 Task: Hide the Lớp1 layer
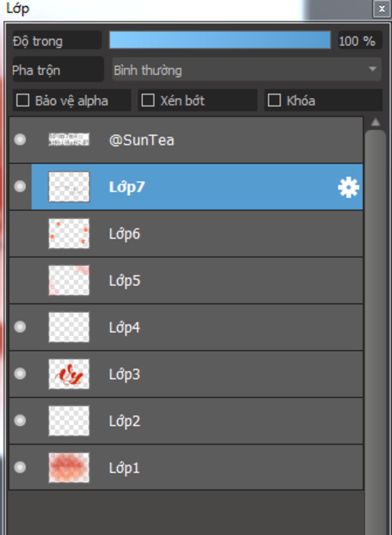click(x=20, y=467)
